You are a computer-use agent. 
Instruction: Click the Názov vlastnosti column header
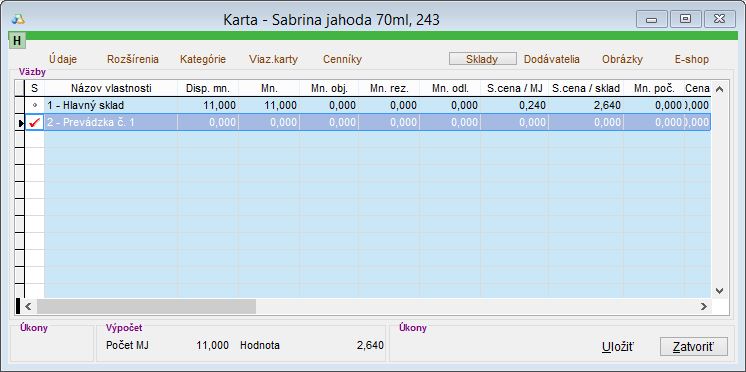pyautogui.click(x=111, y=88)
